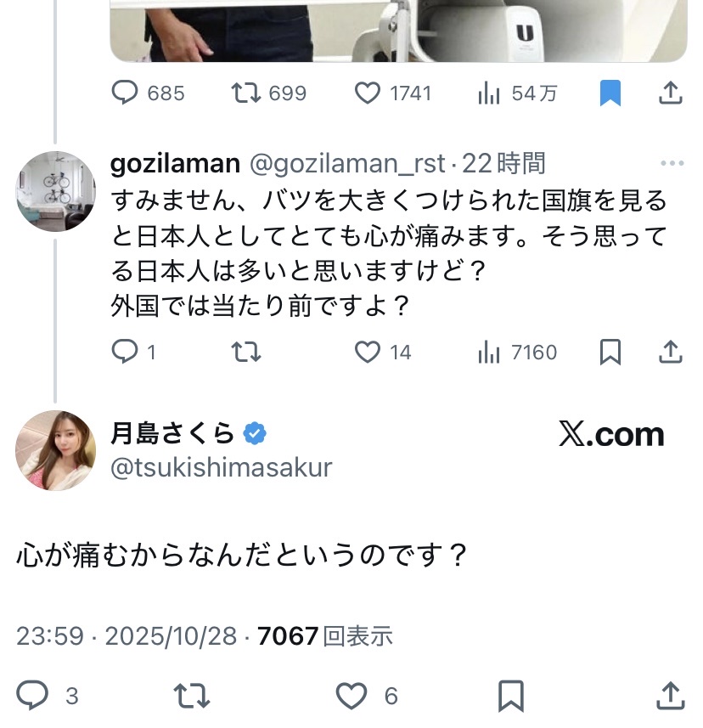Share gozilaman's post
This screenshot has height=728, width=703.
[x=671, y=352]
